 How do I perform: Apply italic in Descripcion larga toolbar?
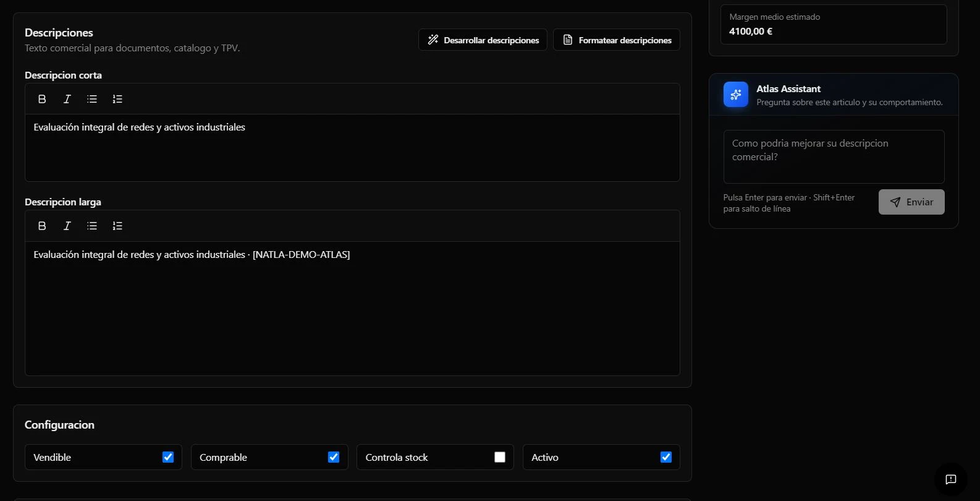[x=67, y=226]
